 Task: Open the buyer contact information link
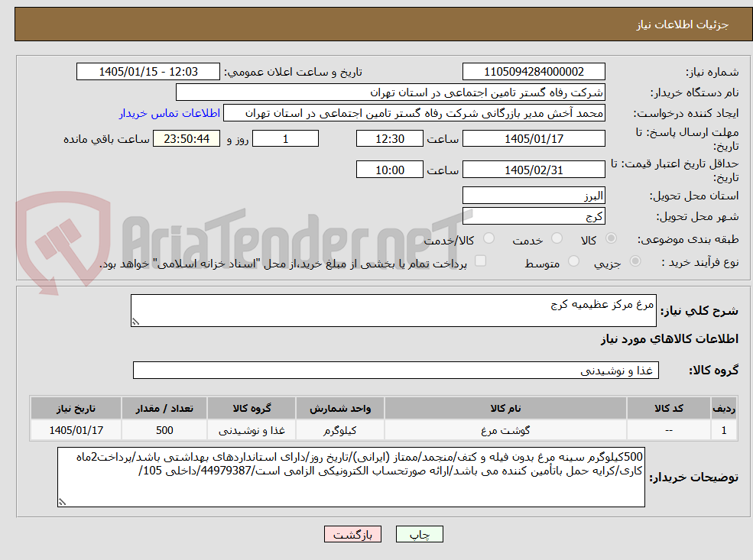click(x=170, y=113)
